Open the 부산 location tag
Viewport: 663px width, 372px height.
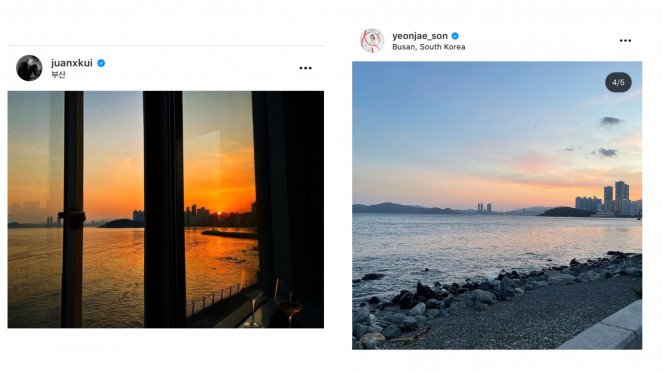point(58,74)
